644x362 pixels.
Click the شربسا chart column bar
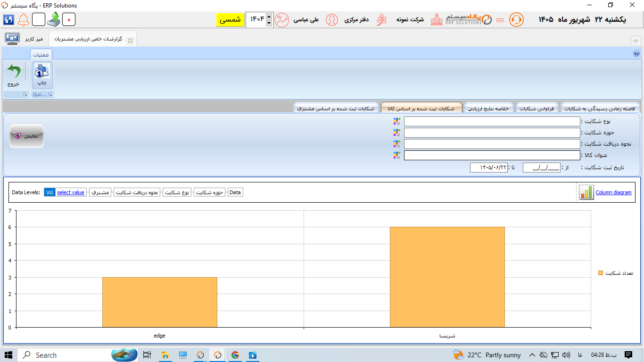pos(447,277)
